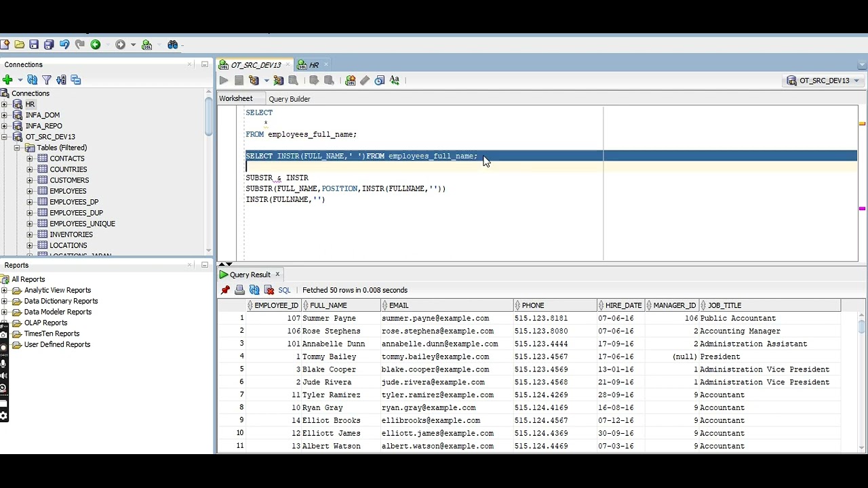
Task: Click the To Upper/Lower Aa icon
Action: click(x=395, y=80)
